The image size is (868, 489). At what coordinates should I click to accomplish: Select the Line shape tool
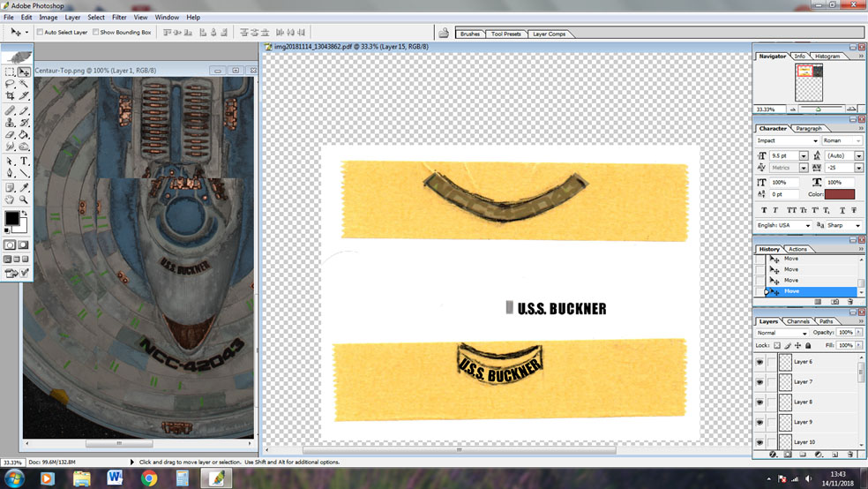click(24, 173)
